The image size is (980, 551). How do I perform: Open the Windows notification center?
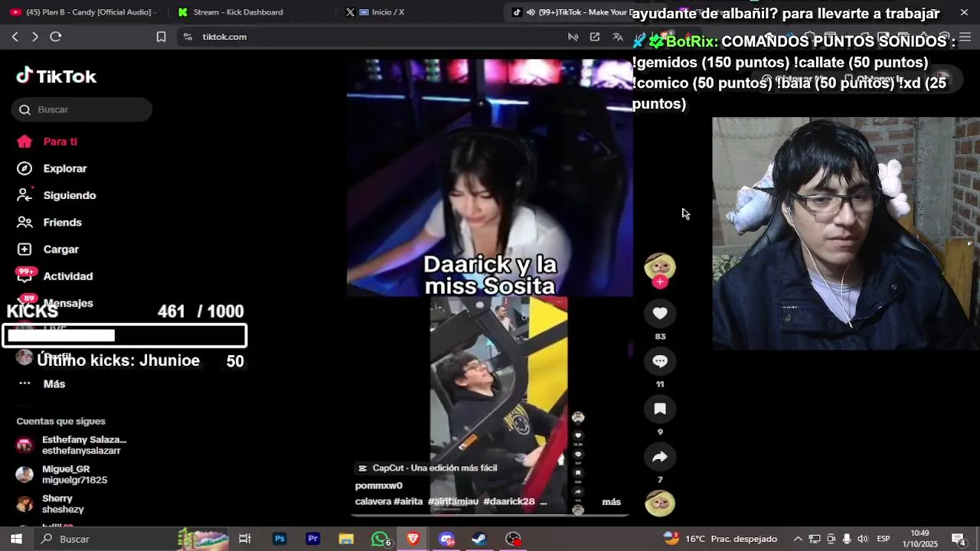(x=958, y=539)
